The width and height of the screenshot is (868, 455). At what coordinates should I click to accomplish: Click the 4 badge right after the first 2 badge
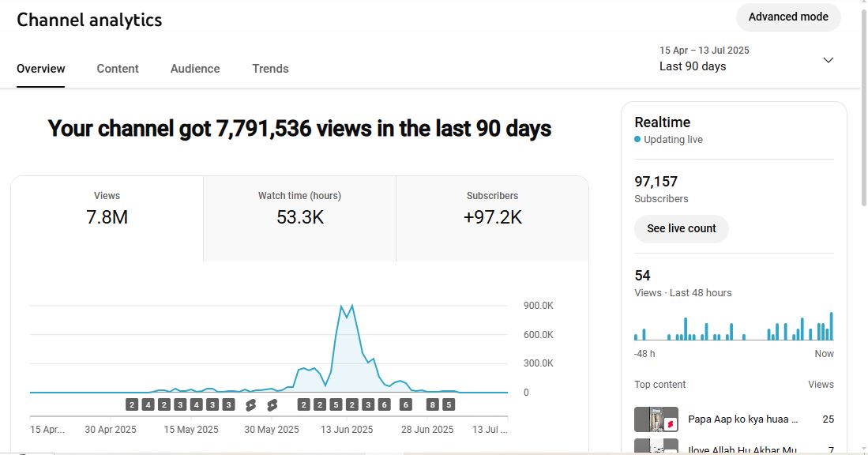(x=148, y=405)
